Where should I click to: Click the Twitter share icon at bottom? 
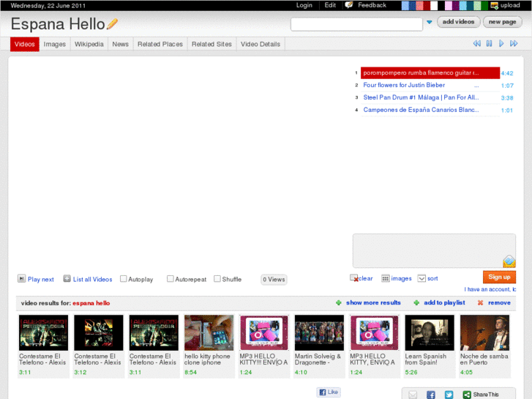pos(449,395)
